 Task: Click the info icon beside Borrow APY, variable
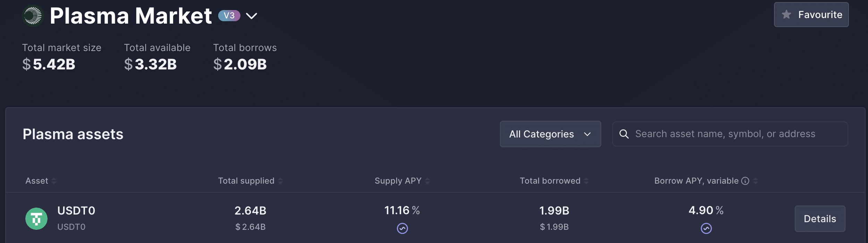click(x=745, y=181)
